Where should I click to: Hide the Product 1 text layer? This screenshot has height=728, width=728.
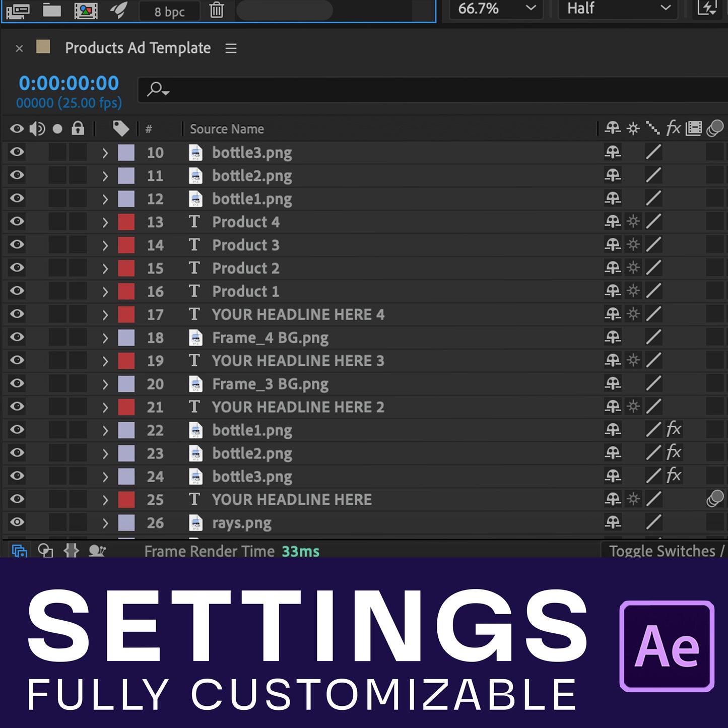coord(17,291)
